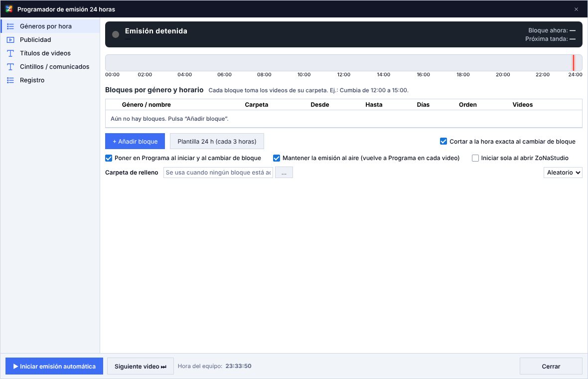Screen dimensions: 588x379
Task: Focus the Carpeta de relleno input field
Action: (218, 173)
